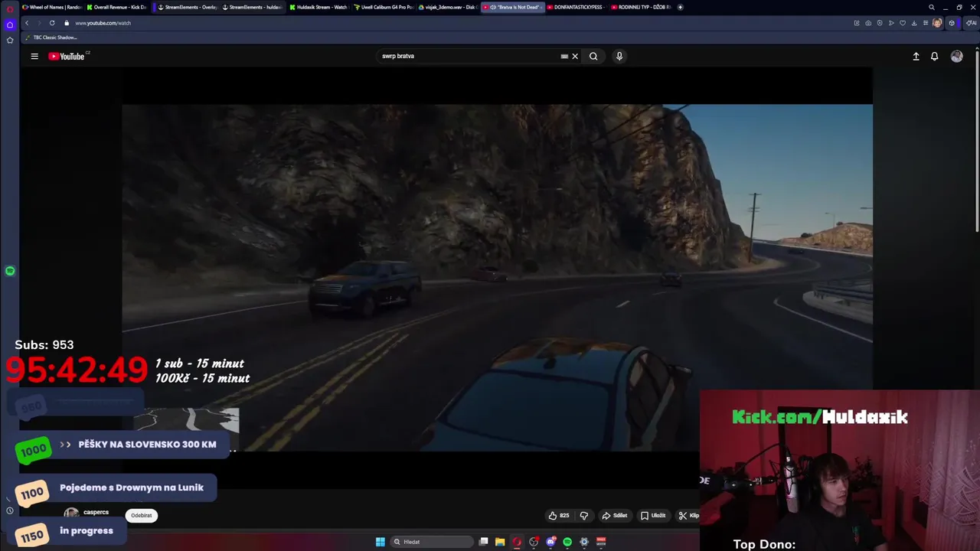980x551 pixels.
Task: Start voice search with the microphone
Action: [x=619, y=56]
